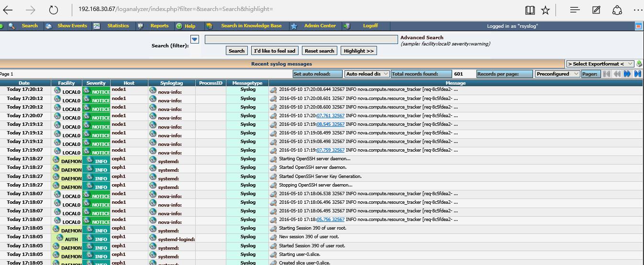Image resolution: width=644 pixels, height=265 pixels.
Task: Click the green export icon beside Exportformat
Action: tap(639, 64)
